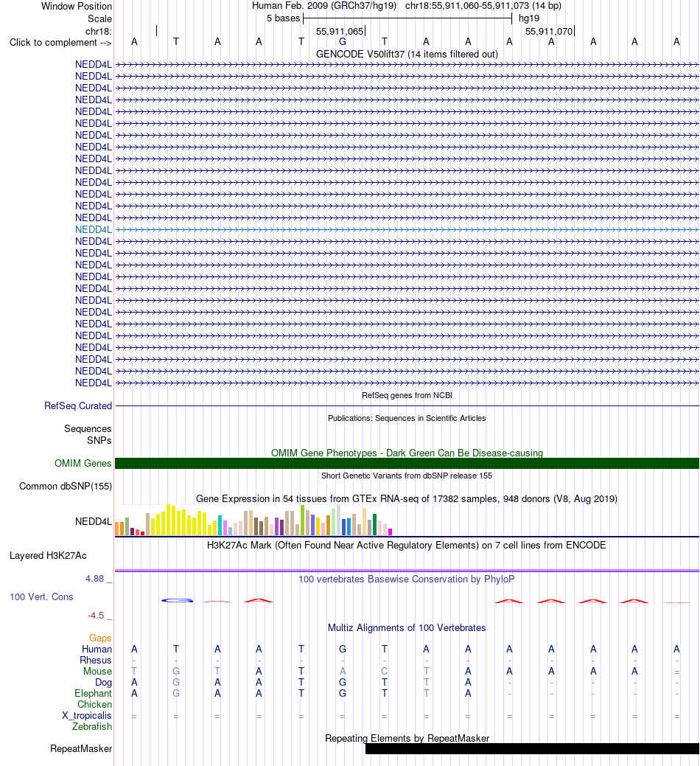Click the Scale label
Viewport: 700px width, 766px height.
(99, 18)
